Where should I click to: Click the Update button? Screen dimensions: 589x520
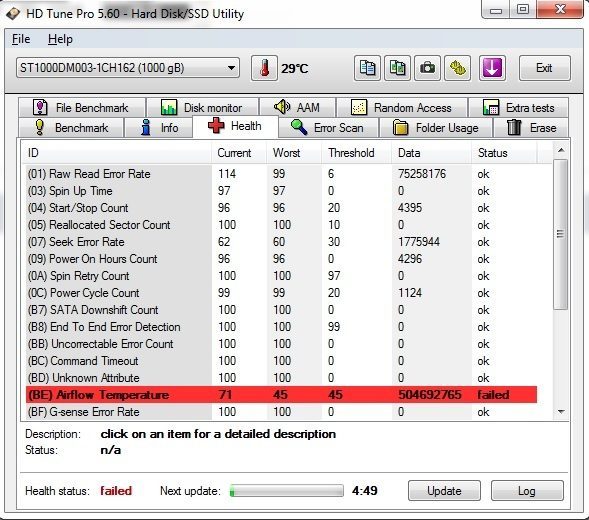(444, 491)
